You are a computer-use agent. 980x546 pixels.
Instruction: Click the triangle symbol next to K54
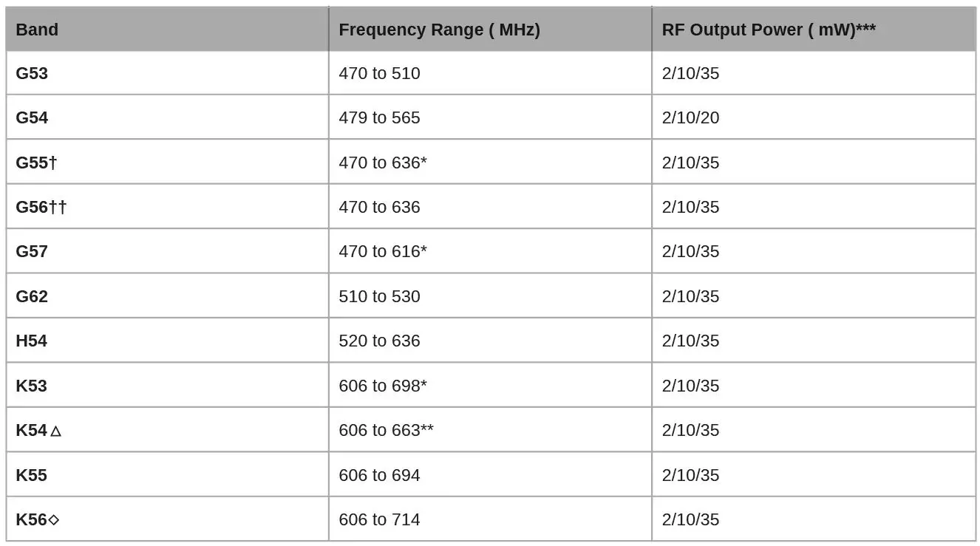point(55,431)
